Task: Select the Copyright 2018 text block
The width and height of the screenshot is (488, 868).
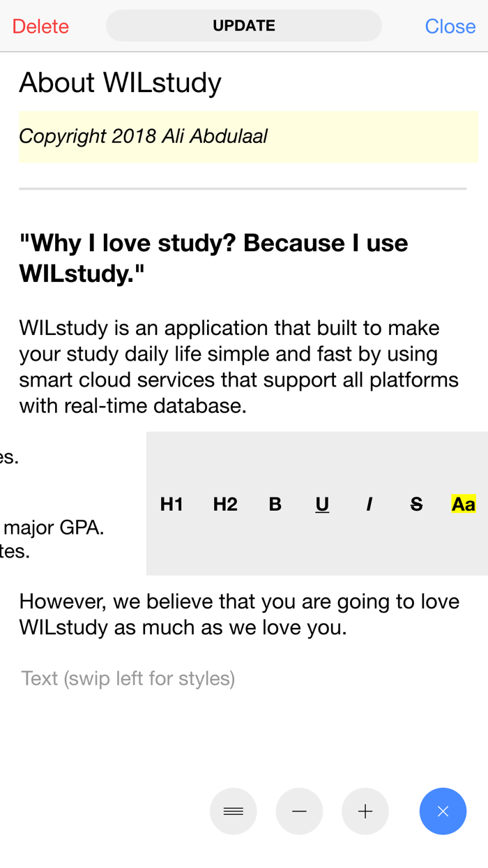Action: [143, 137]
